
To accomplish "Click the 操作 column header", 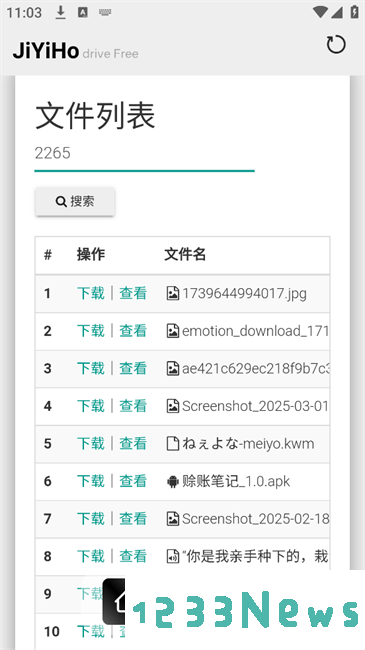I will point(91,254).
